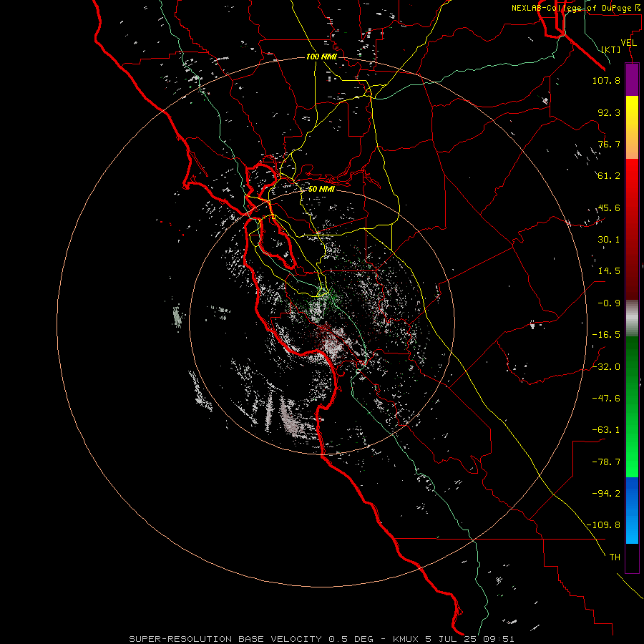This screenshot has width=644, height=644.
Task: Click the 92.3 velocity scale value
Action: pyautogui.click(x=609, y=112)
